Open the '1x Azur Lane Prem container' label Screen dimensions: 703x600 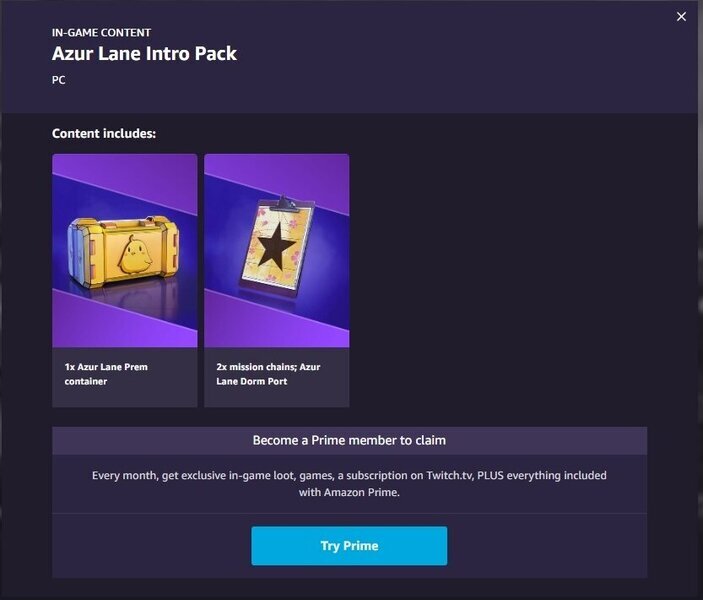tap(106, 374)
